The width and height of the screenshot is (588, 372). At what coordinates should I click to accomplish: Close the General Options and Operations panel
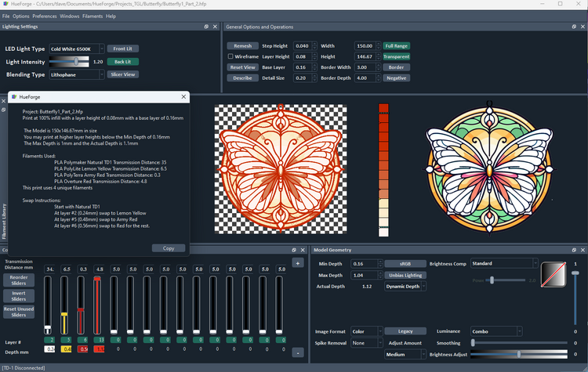coord(583,27)
